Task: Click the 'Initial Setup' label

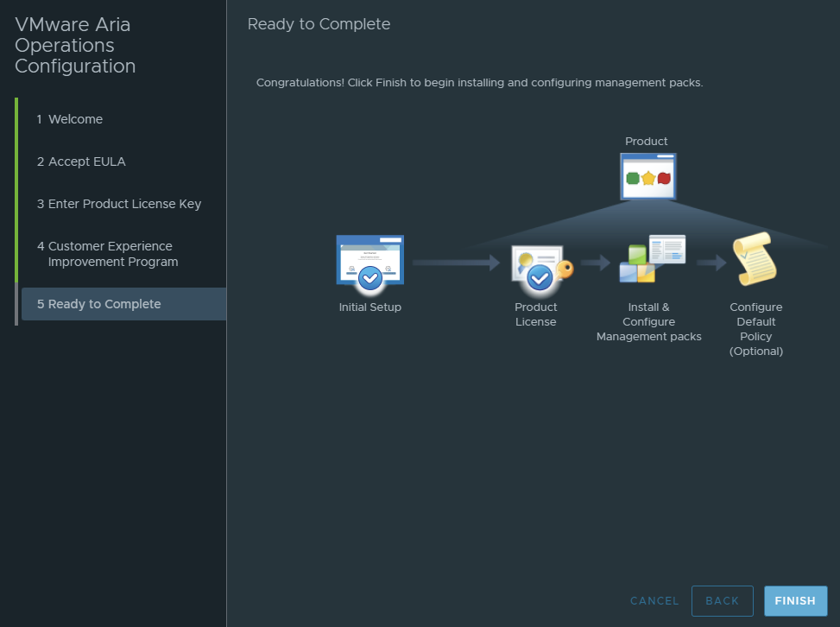Action: coord(370,307)
